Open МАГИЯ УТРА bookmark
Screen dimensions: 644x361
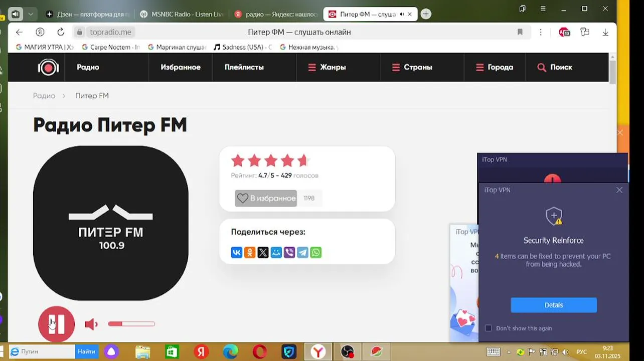tap(45, 47)
